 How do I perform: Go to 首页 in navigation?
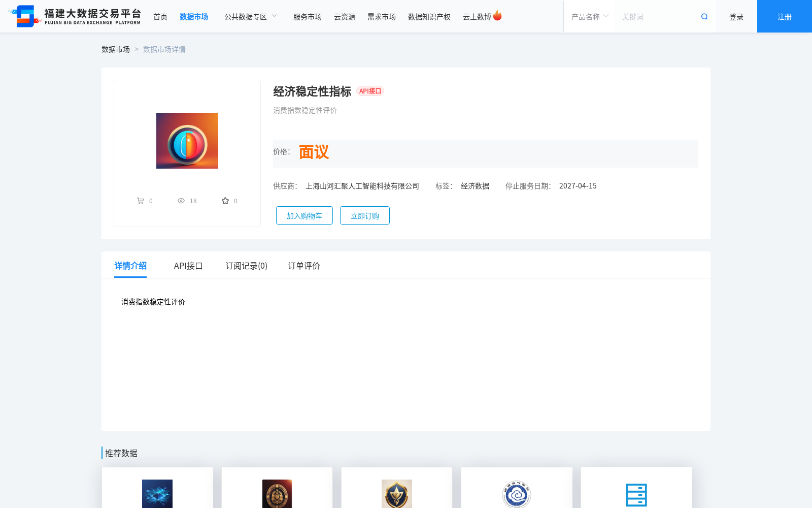tap(160, 17)
